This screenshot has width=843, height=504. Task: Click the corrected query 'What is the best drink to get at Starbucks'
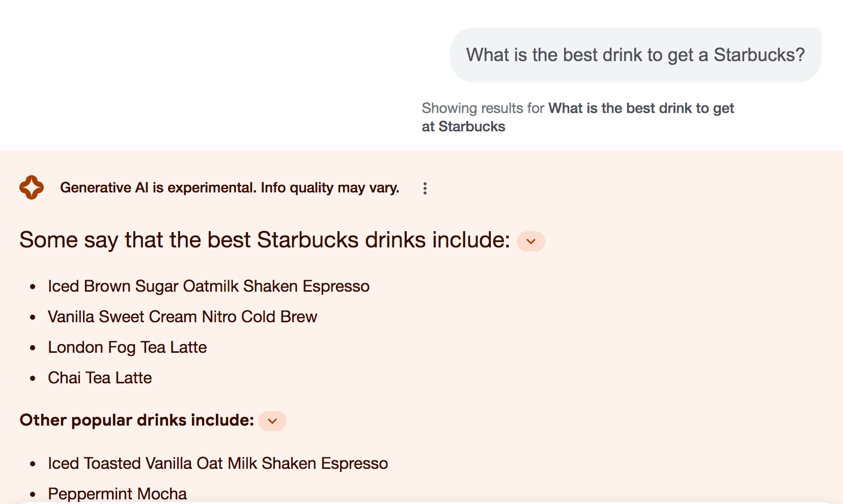[x=578, y=117]
